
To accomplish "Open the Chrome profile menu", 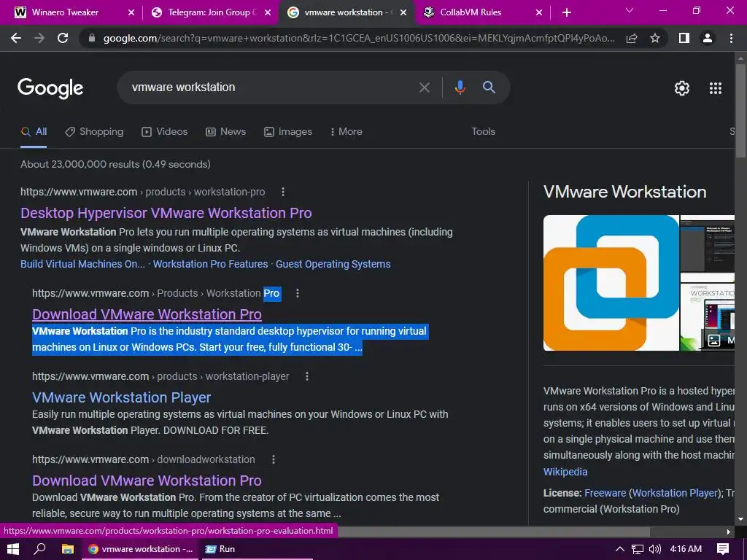I will click(x=708, y=38).
